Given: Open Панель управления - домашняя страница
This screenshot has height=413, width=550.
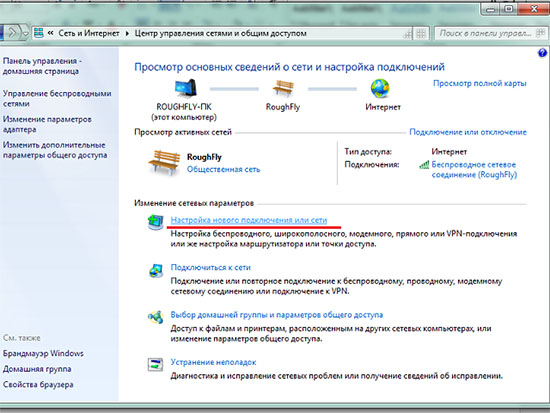Looking at the screenshot, I should (42, 66).
